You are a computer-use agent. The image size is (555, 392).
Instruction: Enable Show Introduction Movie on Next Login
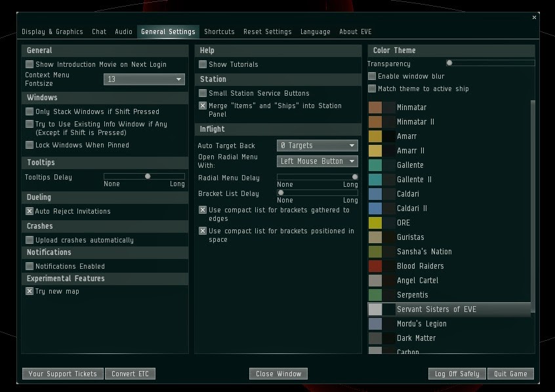(30, 64)
